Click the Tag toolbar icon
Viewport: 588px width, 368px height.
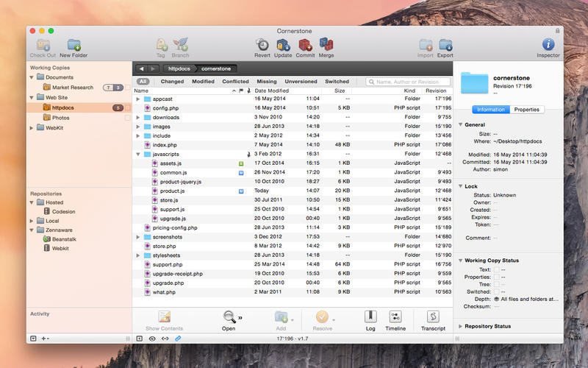pyautogui.click(x=161, y=45)
